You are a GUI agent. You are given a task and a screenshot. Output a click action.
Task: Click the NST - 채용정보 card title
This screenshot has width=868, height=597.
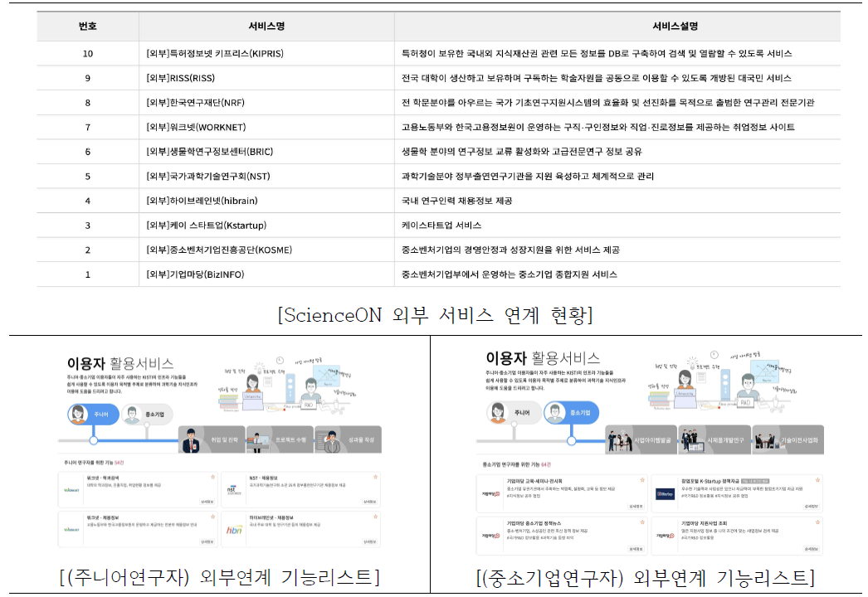[264, 478]
